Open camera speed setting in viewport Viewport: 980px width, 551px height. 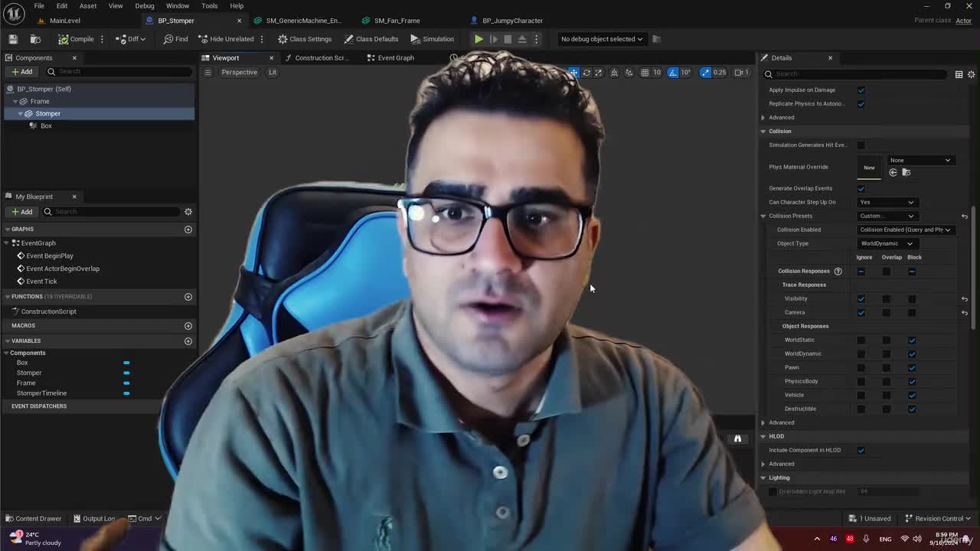[x=741, y=73]
